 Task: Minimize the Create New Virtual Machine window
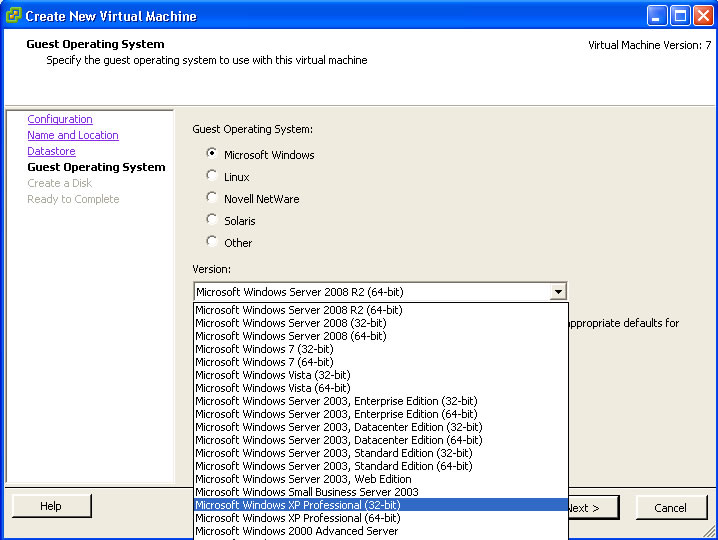[x=657, y=16]
